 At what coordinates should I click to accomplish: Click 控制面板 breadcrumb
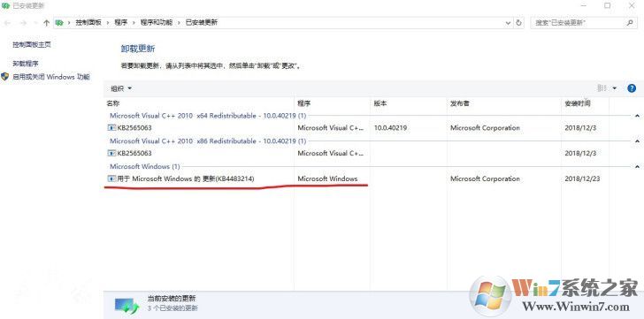(x=88, y=23)
